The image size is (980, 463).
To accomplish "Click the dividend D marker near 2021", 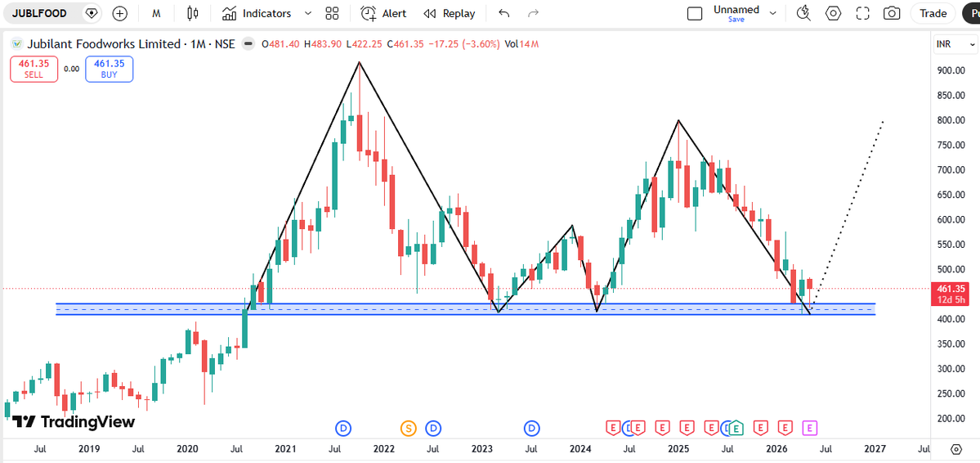I will tap(344, 428).
